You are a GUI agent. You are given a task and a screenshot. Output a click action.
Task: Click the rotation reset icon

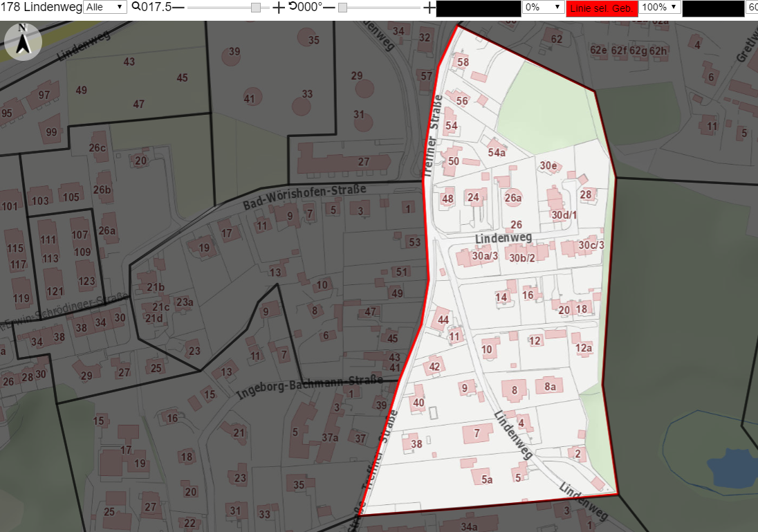tap(293, 6)
